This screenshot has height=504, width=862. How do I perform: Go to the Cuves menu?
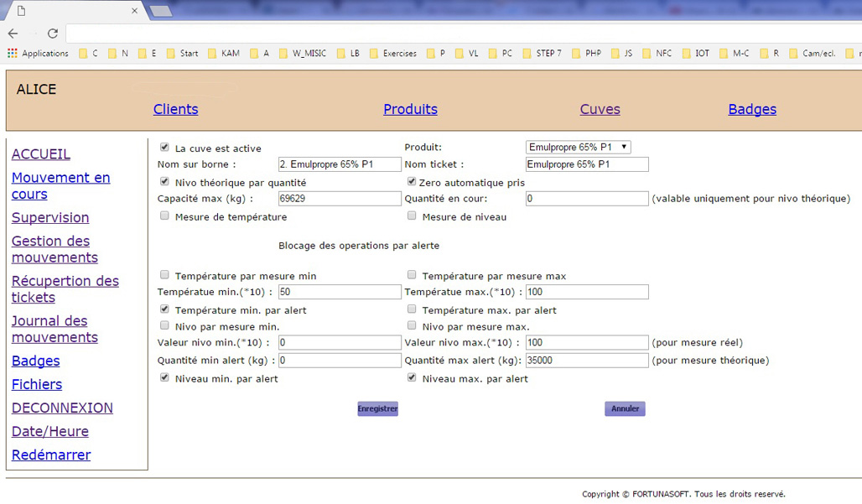pos(600,109)
